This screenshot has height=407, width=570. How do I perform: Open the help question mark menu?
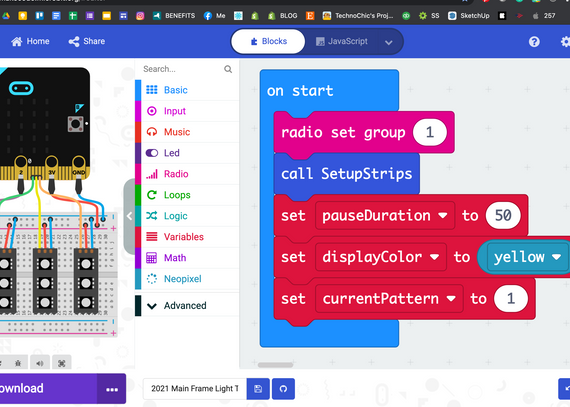pos(534,42)
